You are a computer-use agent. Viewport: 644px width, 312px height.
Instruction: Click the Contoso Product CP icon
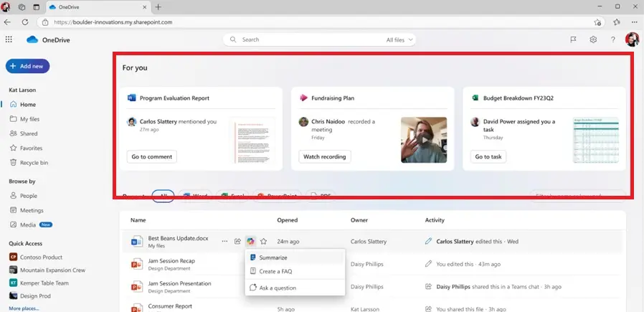pos(13,257)
